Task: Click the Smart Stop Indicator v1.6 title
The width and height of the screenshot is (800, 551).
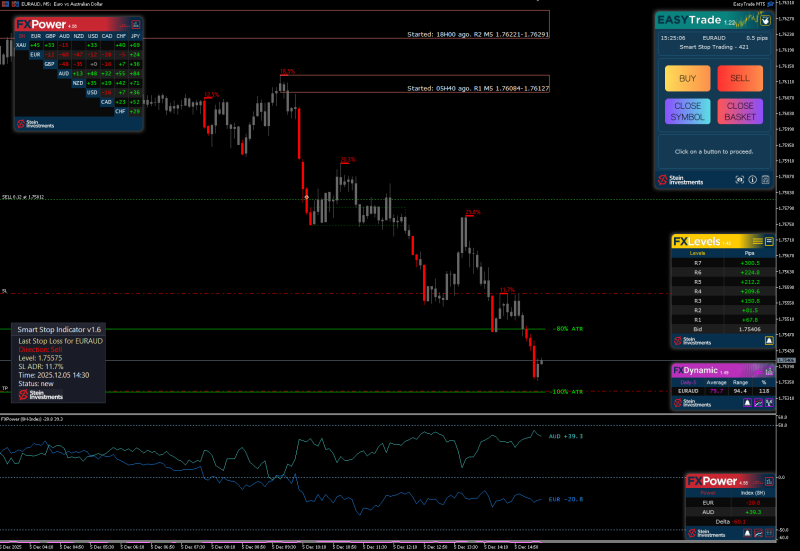Action: (x=59, y=330)
